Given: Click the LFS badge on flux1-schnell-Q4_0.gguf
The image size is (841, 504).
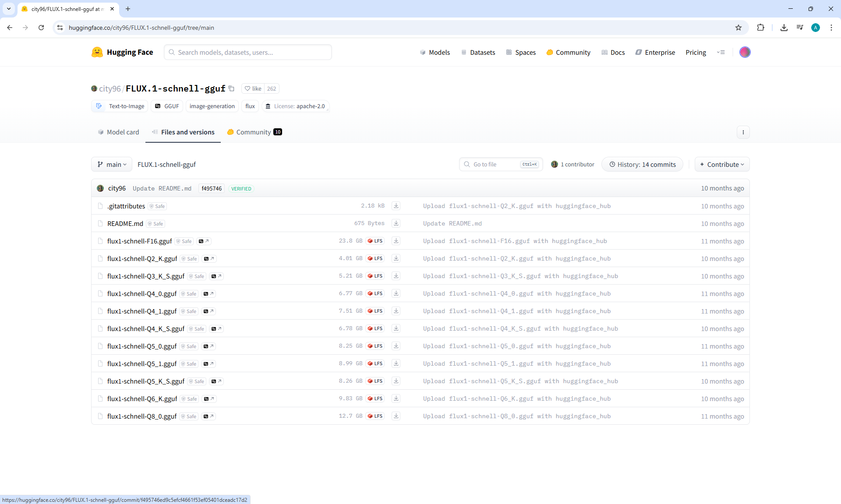Looking at the screenshot, I should 375,293.
